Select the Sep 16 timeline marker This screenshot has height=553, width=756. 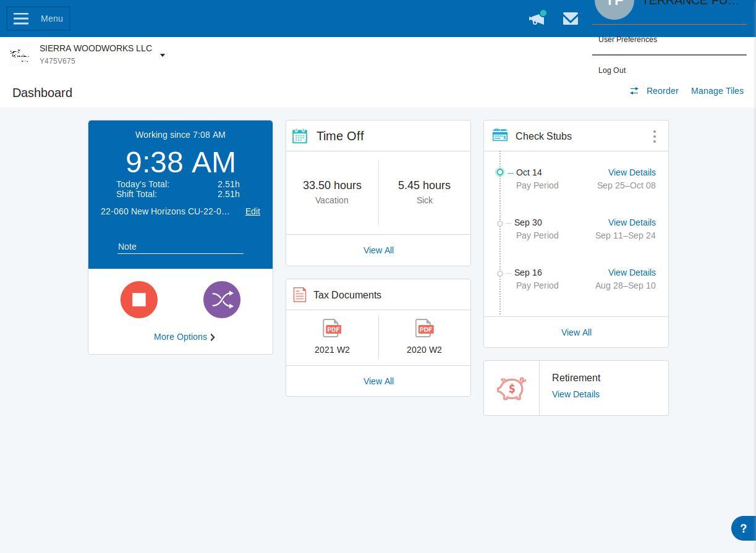point(499,274)
